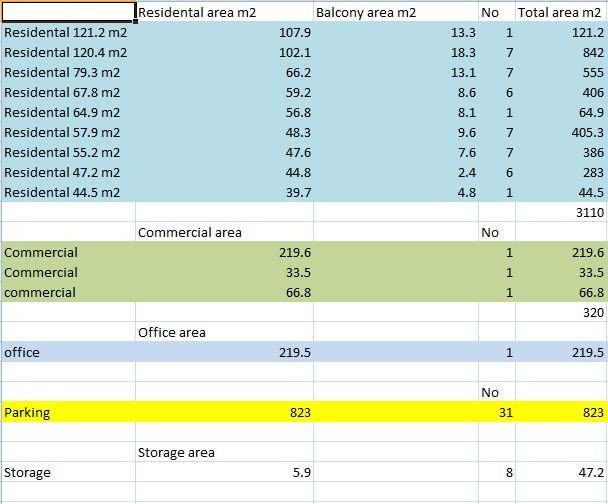Select total area cell 555
The width and height of the screenshot is (608, 504).
tap(561, 72)
